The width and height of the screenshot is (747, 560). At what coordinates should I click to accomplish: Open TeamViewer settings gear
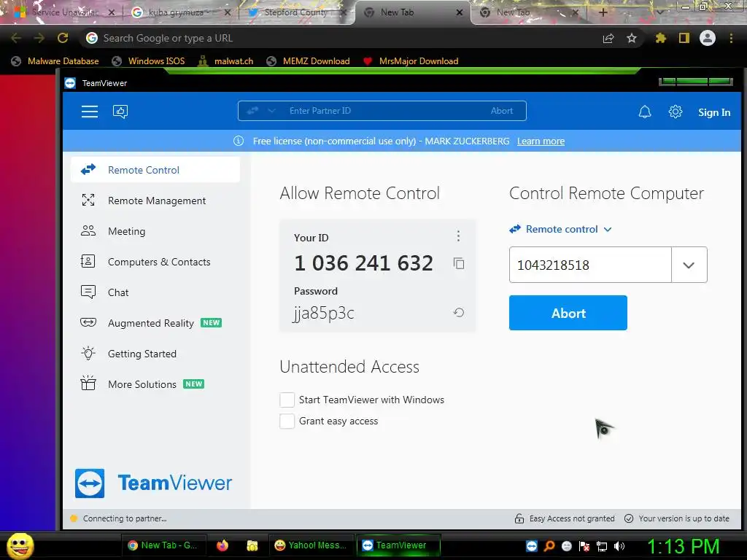pyautogui.click(x=675, y=112)
